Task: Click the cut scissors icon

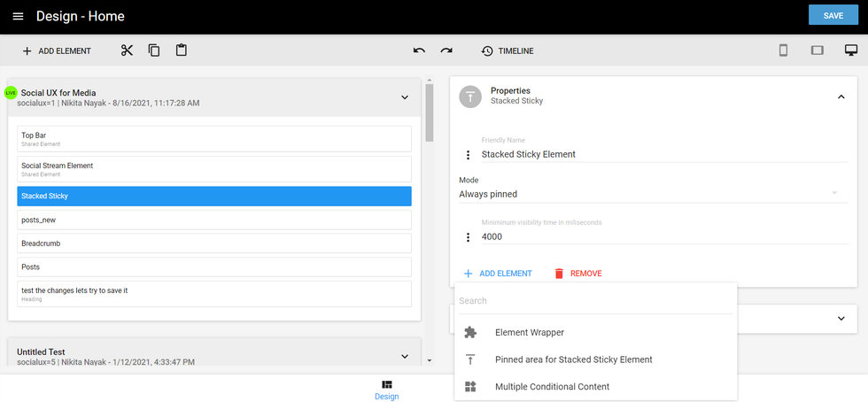Action: 127,50
